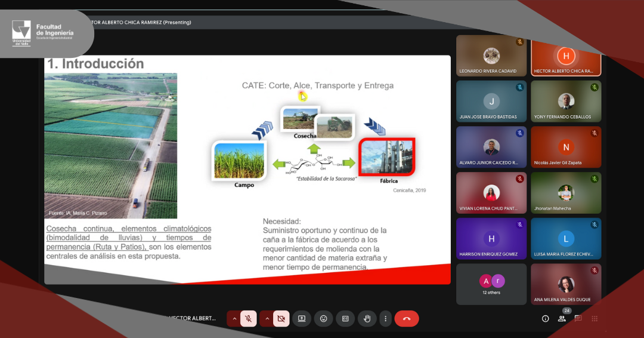The image size is (644, 338).
Task: Expand the video settings chevron
Action: pos(267,319)
